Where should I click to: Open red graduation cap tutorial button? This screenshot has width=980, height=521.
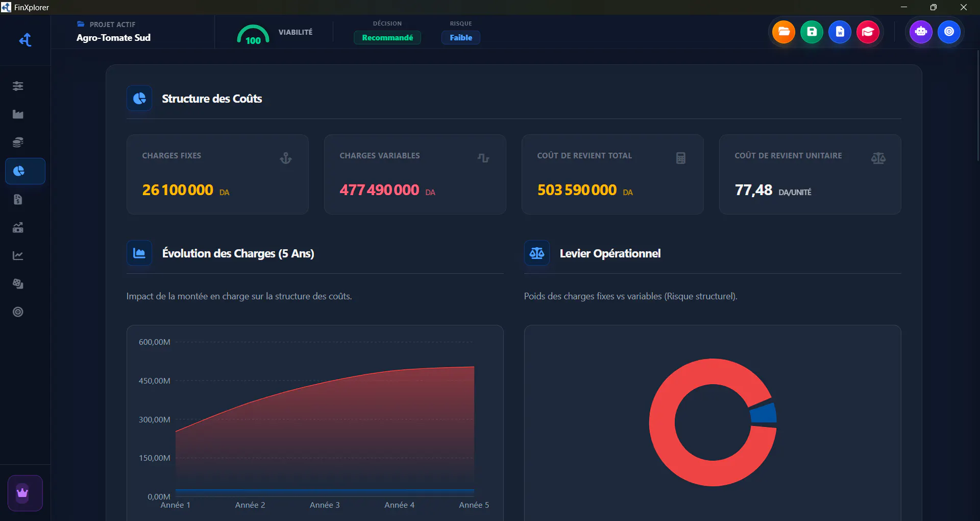(x=868, y=32)
